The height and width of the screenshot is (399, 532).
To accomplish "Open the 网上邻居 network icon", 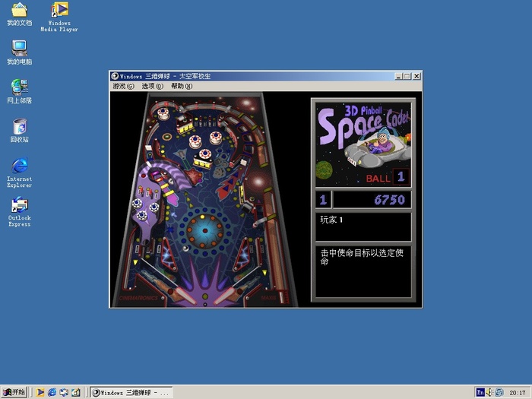I will [x=19, y=87].
